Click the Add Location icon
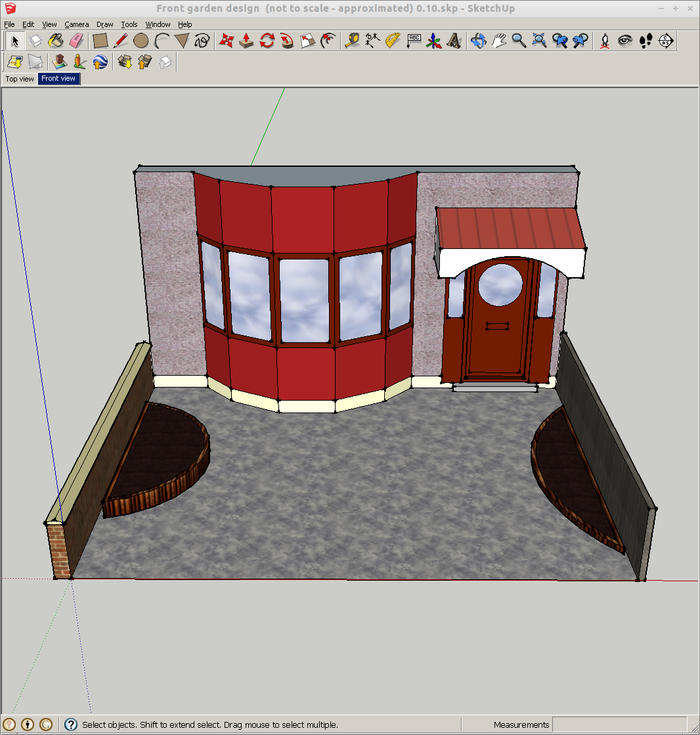The height and width of the screenshot is (735, 700). click(15, 62)
